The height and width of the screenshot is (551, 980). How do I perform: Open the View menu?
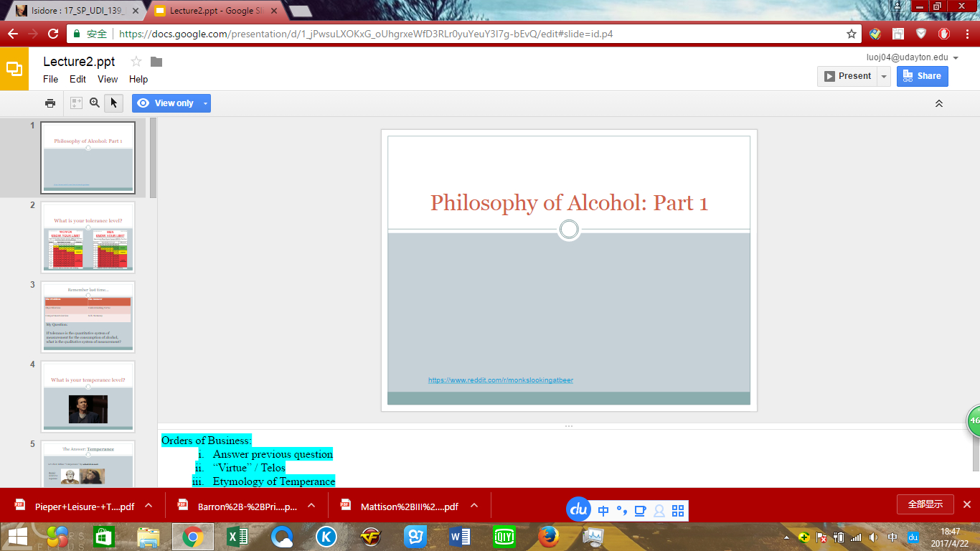[x=108, y=80]
